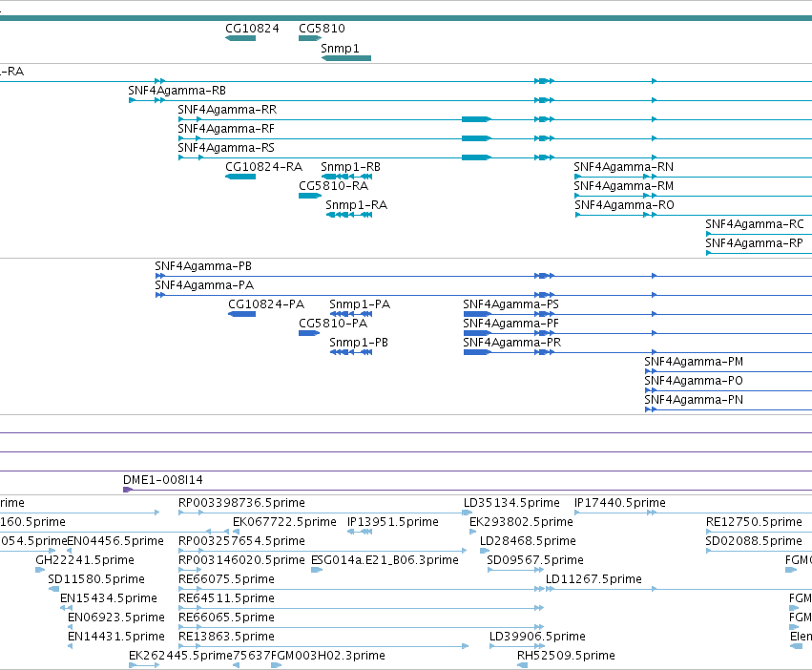Select protein SNF4Agamma-PS
812x670 pixels.
point(510,304)
